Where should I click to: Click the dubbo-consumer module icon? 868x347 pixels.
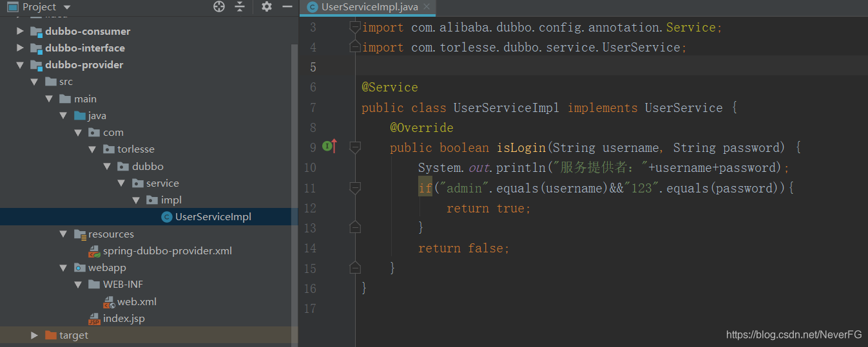[x=35, y=31]
